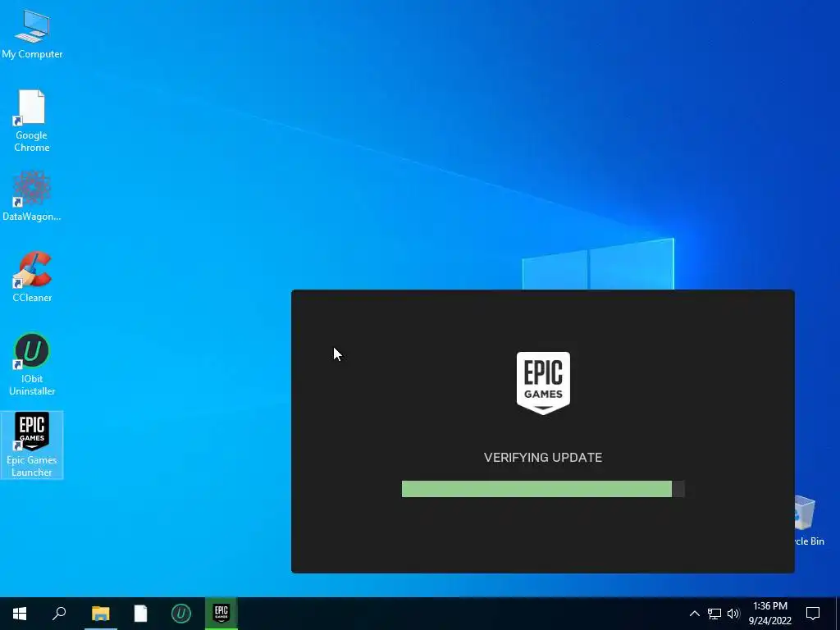
Task: Select the Google Chrome desktop shortcut
Action: tap(32, 121)
